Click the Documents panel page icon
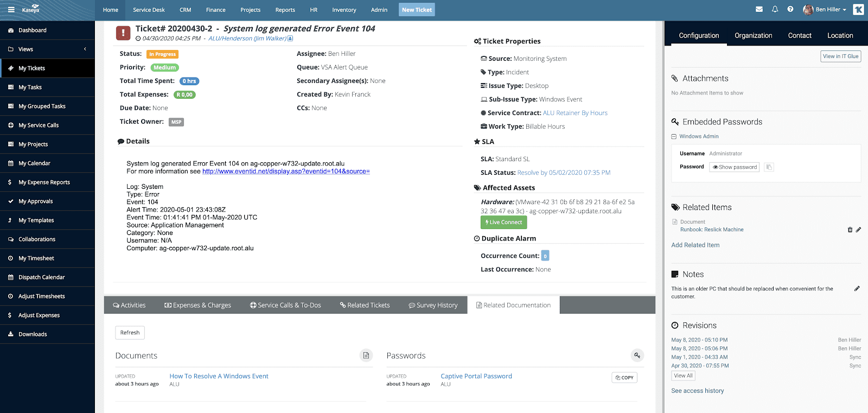Image resolution: width=868 pixels, height=413 pixels. click(x=366, y=355)
